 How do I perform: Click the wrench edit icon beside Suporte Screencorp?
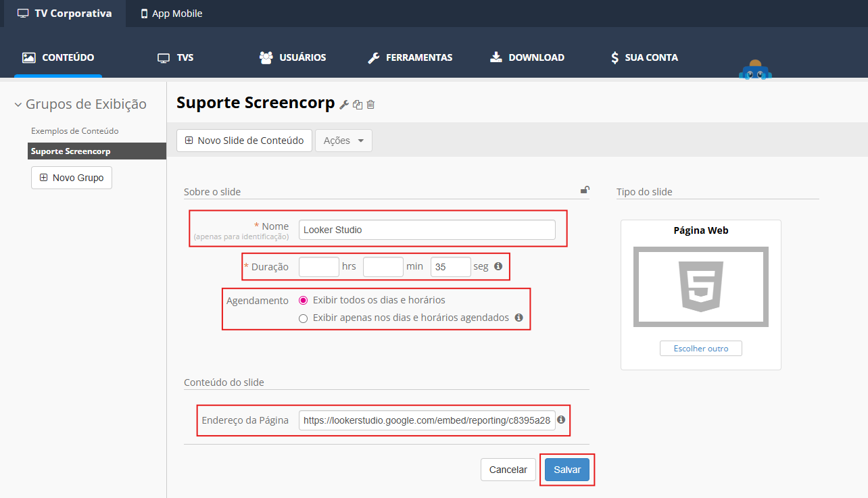[x=344, y=104]
